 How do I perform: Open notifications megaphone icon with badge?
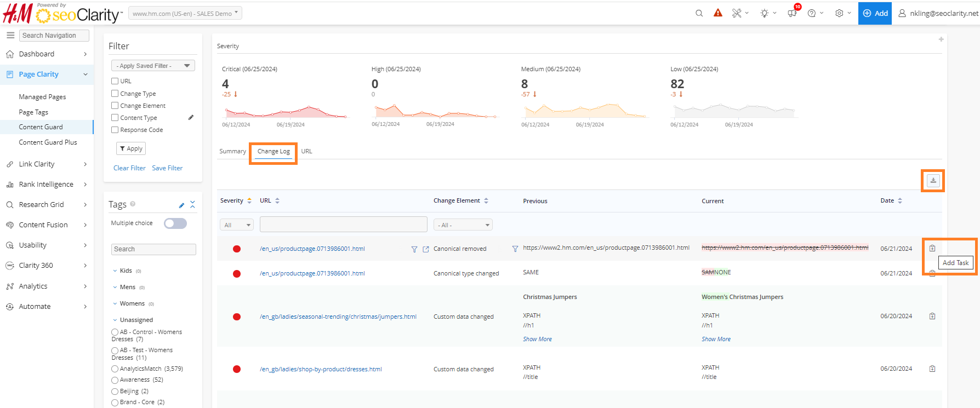tap(792, 13)
